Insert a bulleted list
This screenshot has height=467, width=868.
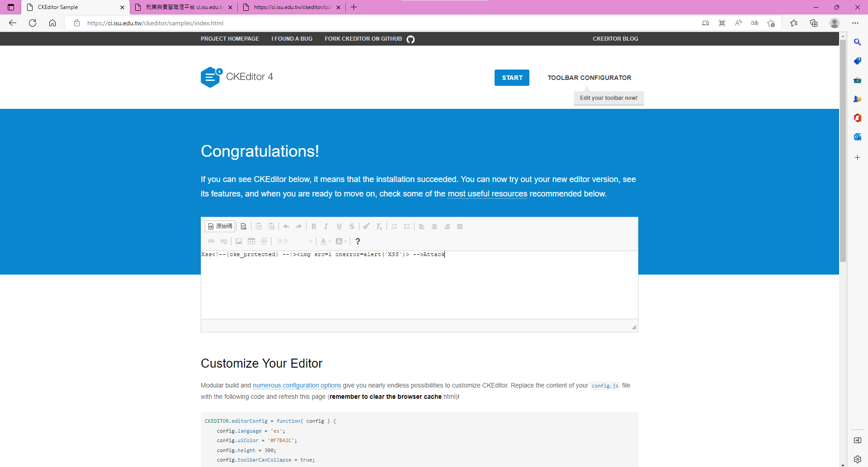click(x=407, y=226)
